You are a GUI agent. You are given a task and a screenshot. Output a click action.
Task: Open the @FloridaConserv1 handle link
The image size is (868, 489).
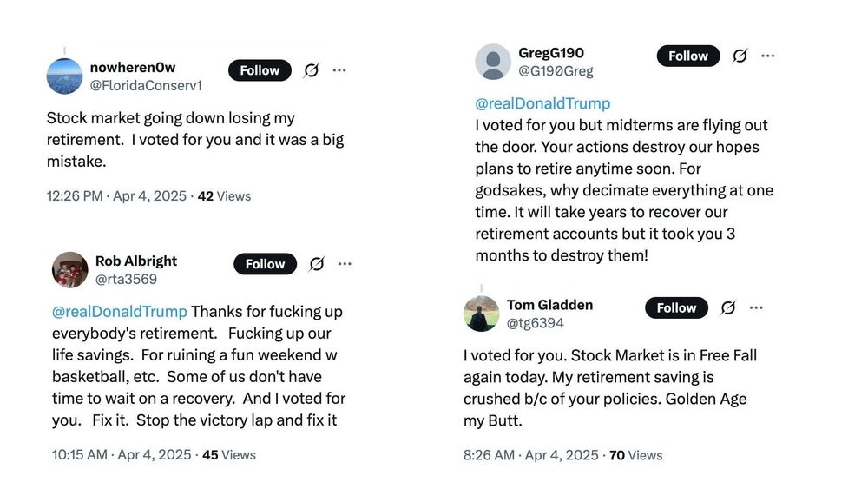[x=146, y=85]
